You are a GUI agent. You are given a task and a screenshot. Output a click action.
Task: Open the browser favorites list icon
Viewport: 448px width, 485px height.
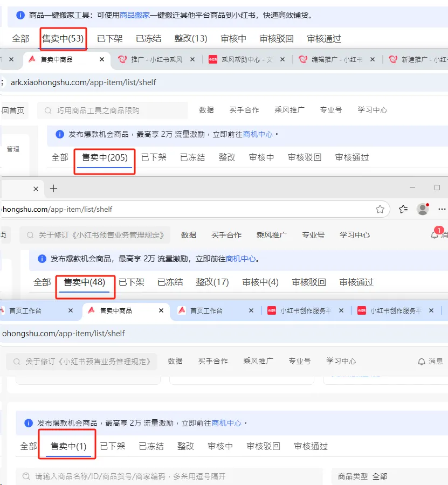(x=403, y=210)
